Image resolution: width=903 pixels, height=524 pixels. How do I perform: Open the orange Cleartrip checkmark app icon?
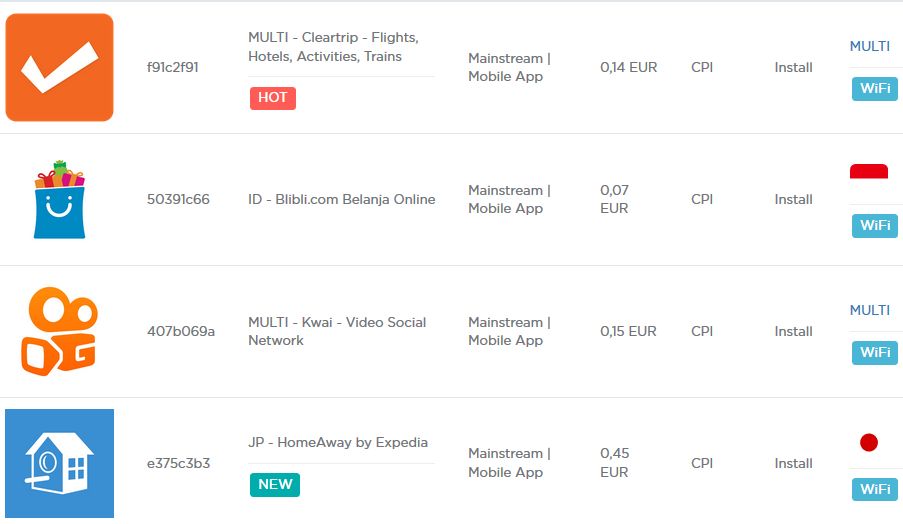click(59, 67)
